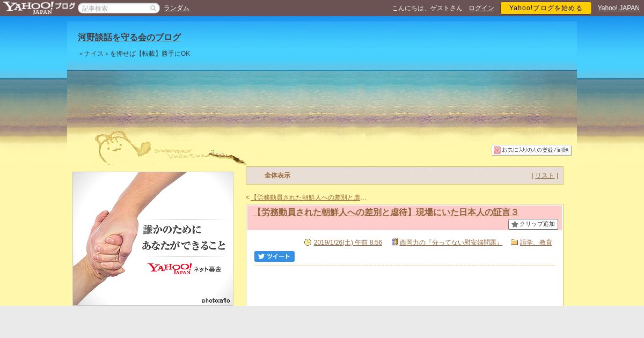Click the star icon on クリップ追加
Screen dimensions: 644x338
click(515, 224)
